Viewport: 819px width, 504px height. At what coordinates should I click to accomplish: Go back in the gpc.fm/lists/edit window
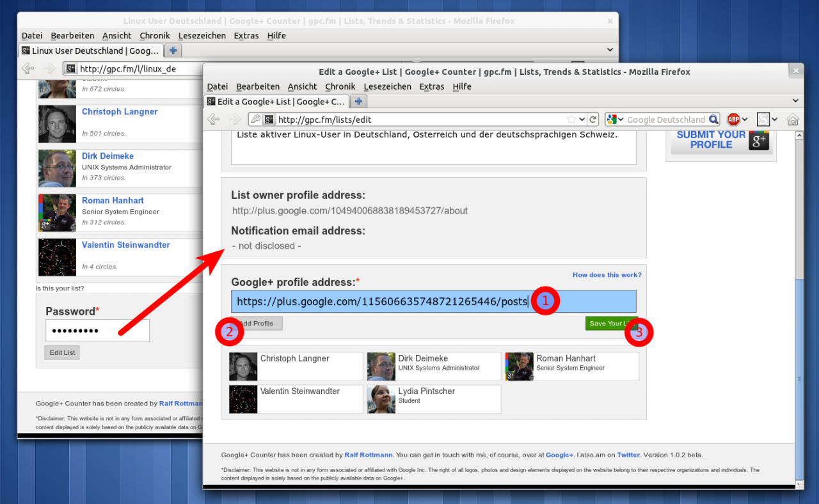pos(214,120)
